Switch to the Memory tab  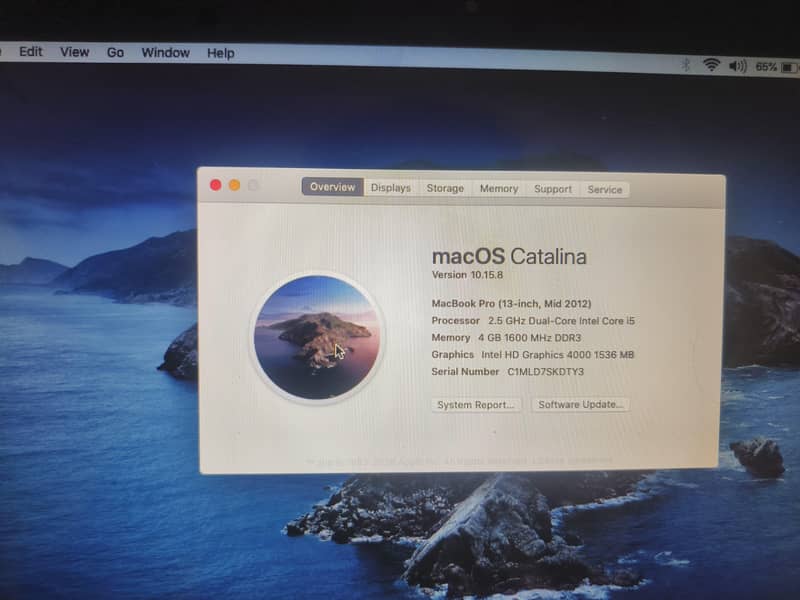coord(499,189)
